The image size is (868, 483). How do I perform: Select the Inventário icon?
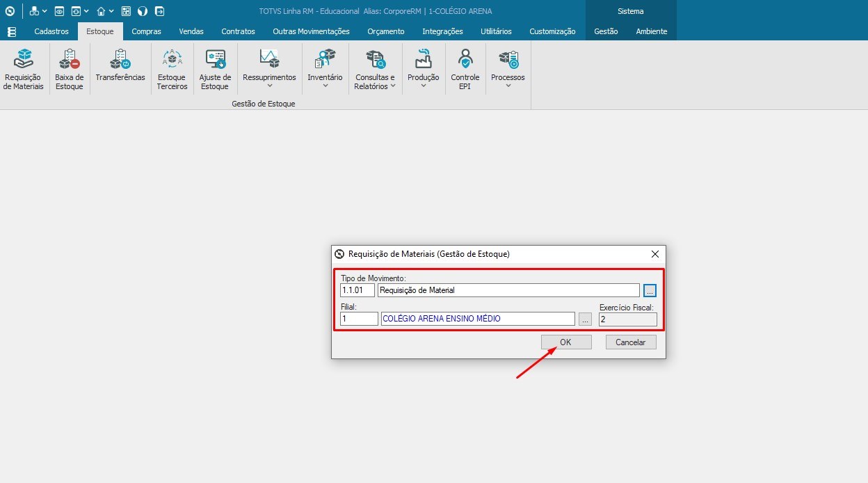(x=325, y=68)
